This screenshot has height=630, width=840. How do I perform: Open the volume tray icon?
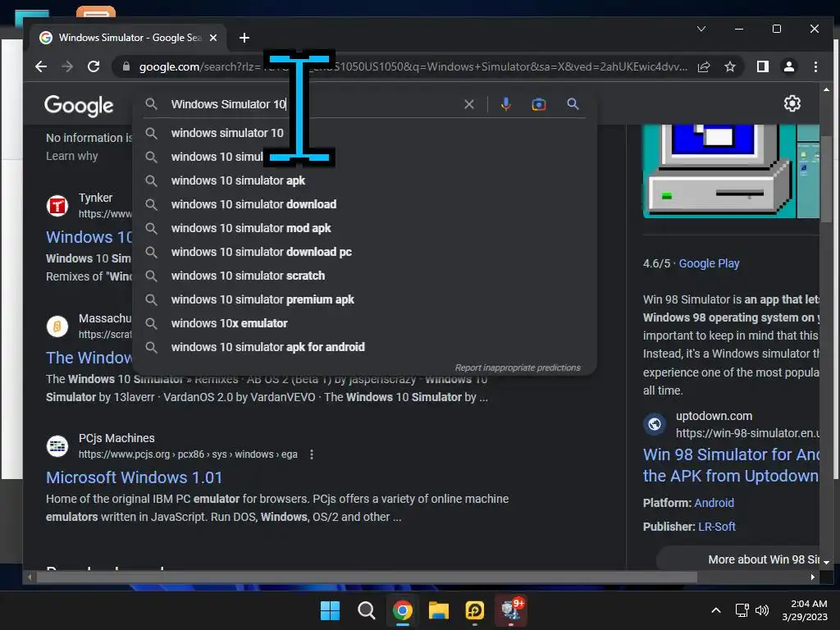[x=762, y=610]
